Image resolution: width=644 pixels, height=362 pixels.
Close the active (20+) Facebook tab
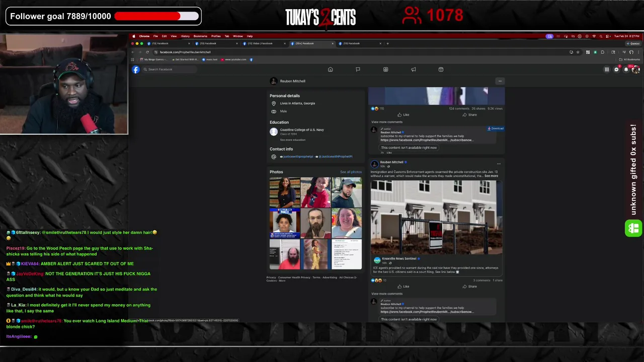click(x=333, y=43)
